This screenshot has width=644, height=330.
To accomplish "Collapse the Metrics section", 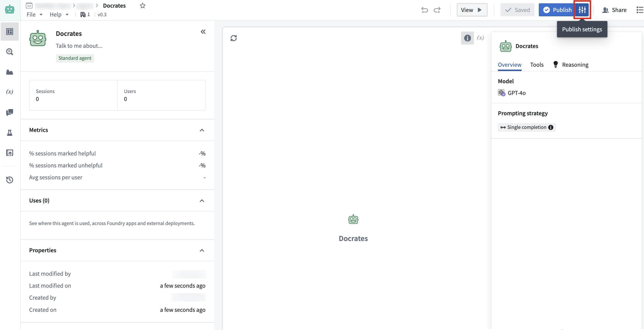I will coord(202,130).
